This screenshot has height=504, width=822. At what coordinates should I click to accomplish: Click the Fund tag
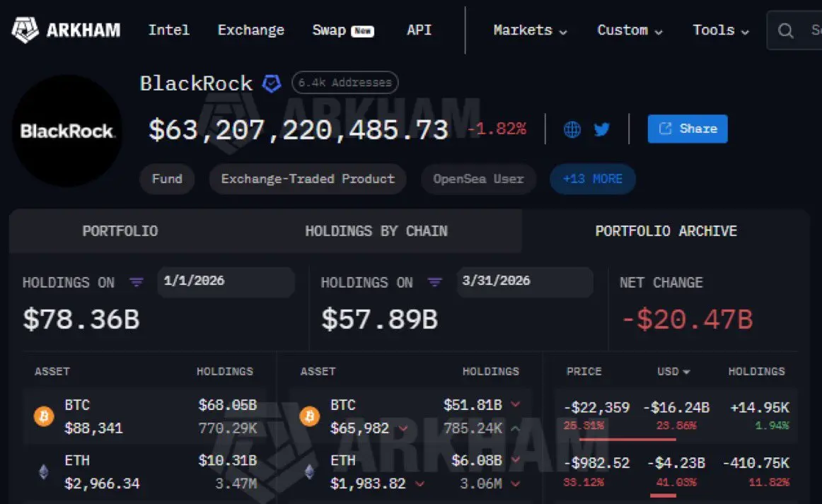tap(167, 179)
